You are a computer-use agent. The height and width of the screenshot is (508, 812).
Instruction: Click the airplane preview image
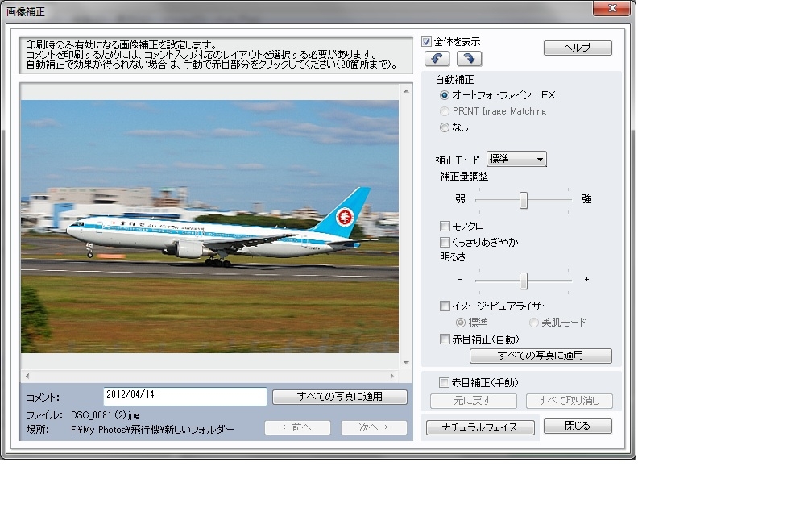click(x=209, y=227)
